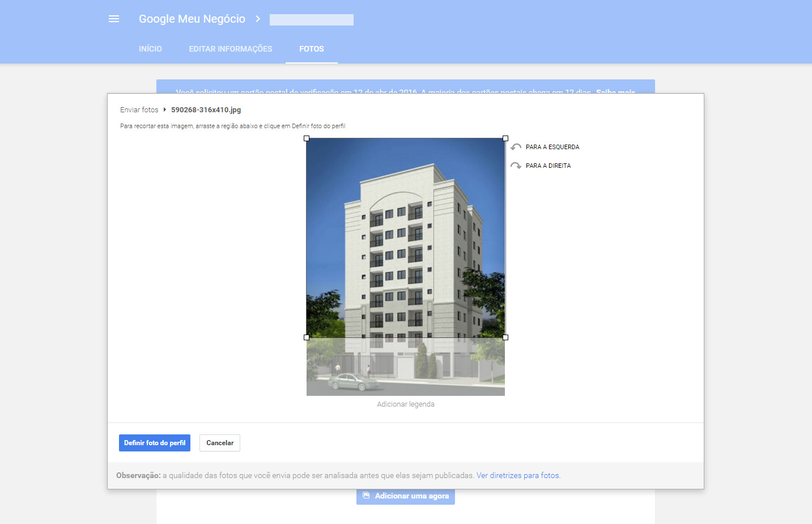812x524 pixels.
Task: Click the Adicionar legenda caption field
Action: pos(406,404)
